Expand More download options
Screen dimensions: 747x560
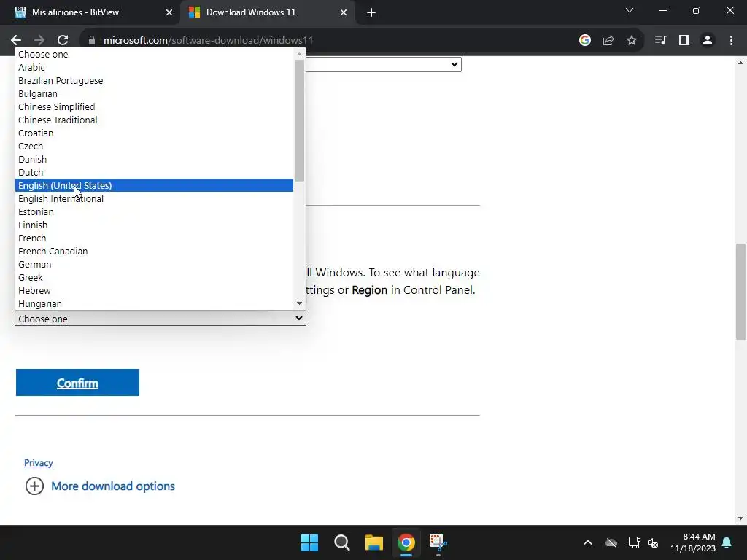100,486
